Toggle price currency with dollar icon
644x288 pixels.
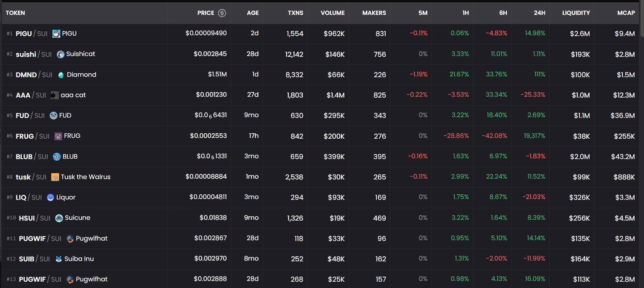point(222,13)
